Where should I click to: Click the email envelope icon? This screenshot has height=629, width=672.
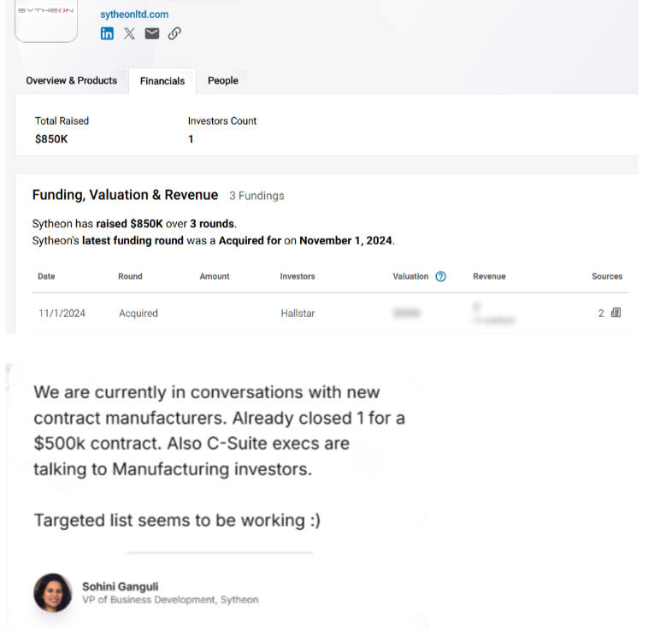pos(152,33)
